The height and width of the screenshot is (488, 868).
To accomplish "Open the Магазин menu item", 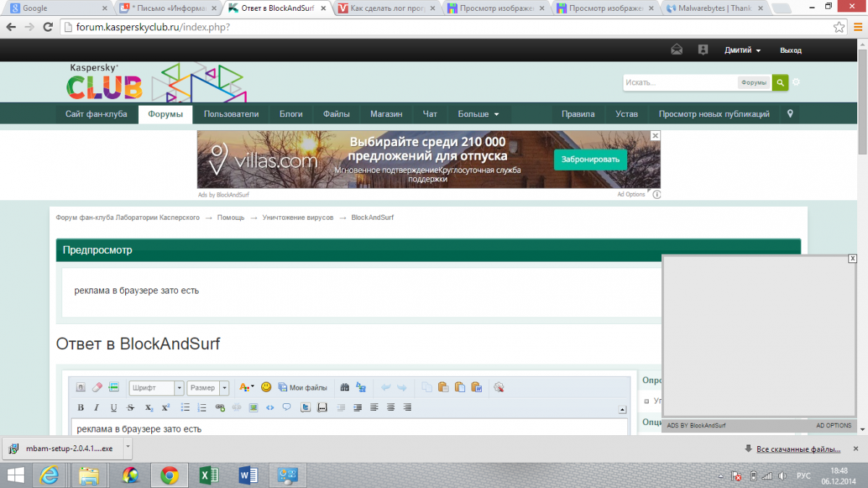I will [386, 114].
